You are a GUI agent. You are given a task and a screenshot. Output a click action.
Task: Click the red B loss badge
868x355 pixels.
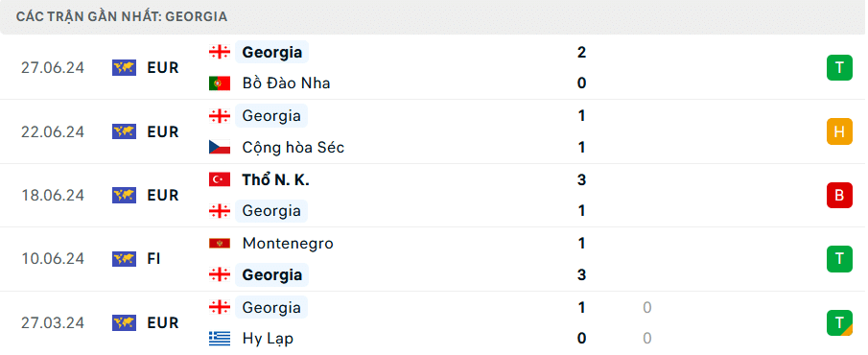pos(839,195)
